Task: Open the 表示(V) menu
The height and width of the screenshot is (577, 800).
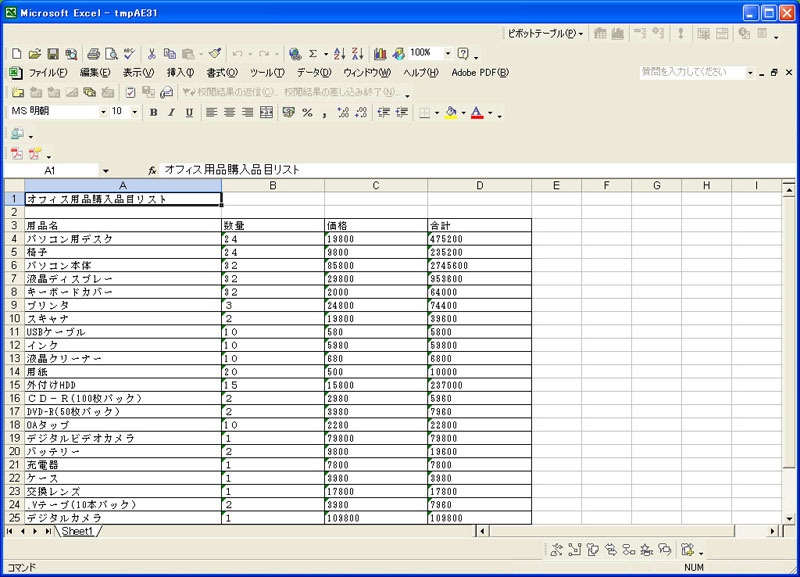Action: 138,72
